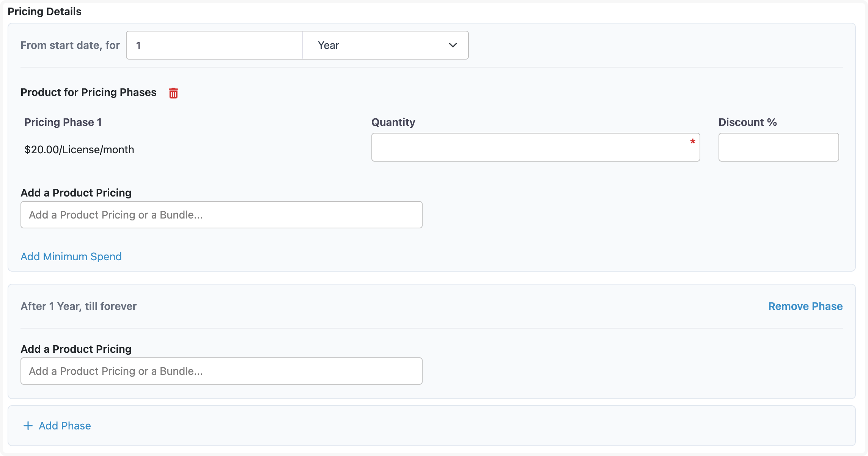Click into the required Quantity field
The width and height of the screenshot is (868, 456).
pyautogui.click(x=531, y=147)
